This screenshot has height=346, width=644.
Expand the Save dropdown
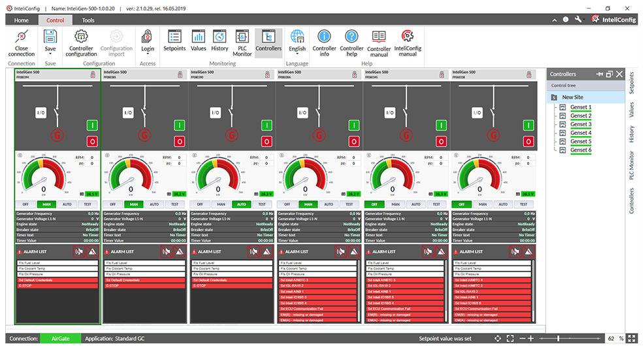point(50,54)
